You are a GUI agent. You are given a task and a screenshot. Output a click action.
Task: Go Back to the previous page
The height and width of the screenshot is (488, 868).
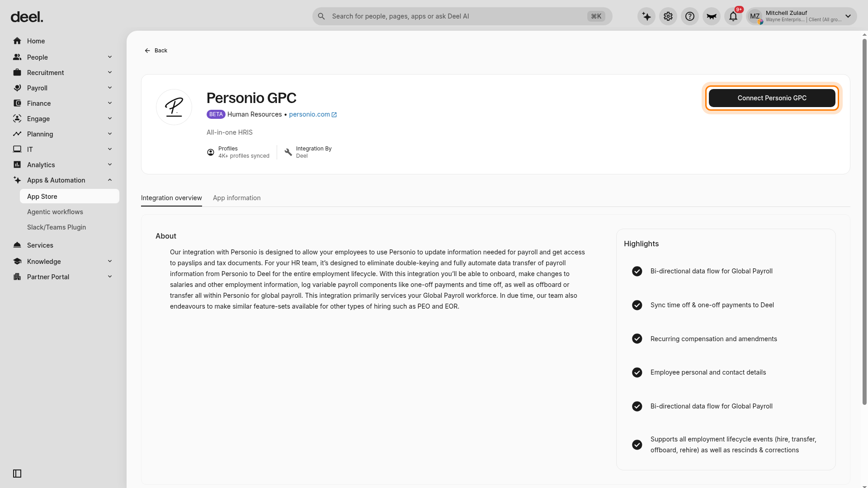(x=156, y=51)
